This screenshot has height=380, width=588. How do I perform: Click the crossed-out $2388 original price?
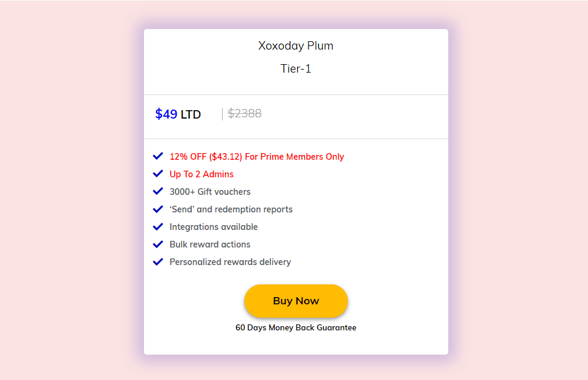click(244, 113)
